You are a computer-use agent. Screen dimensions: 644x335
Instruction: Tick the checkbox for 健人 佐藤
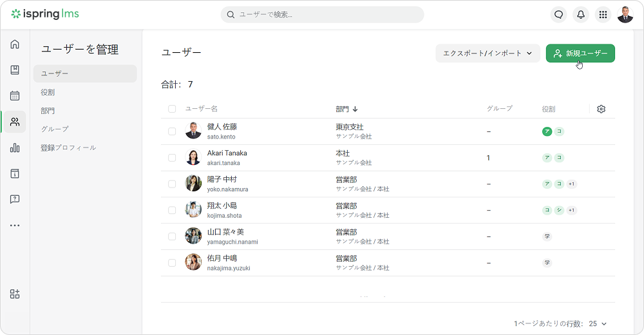pyautogui.click(x=172, y=131)
